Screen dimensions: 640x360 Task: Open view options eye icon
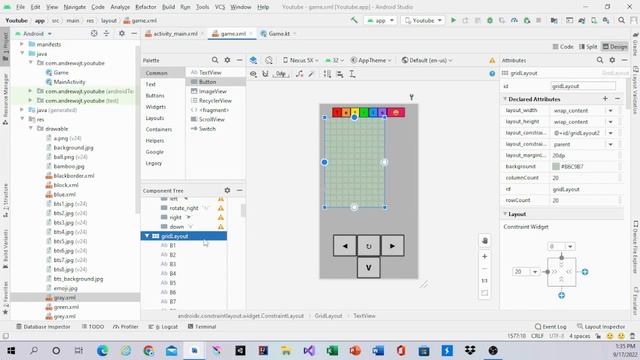(x=253, y=74)
